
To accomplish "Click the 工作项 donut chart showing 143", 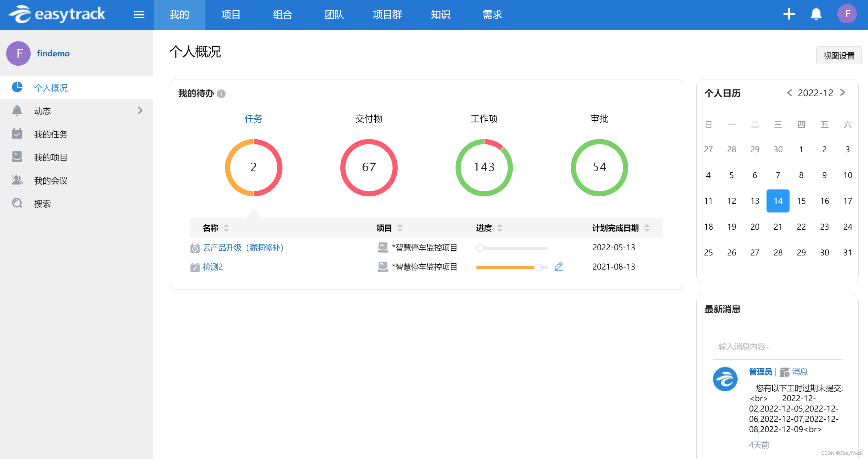I will 484,167.
